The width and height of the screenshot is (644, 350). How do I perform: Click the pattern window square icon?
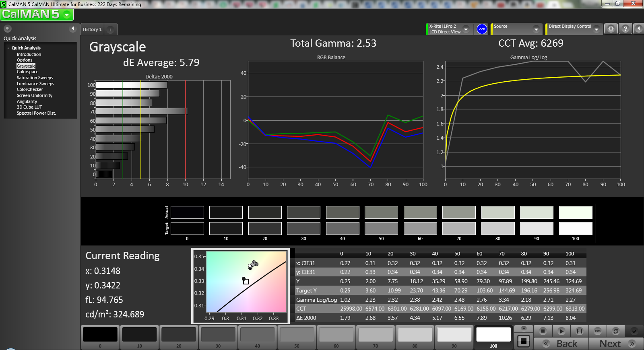click(524, 342)
